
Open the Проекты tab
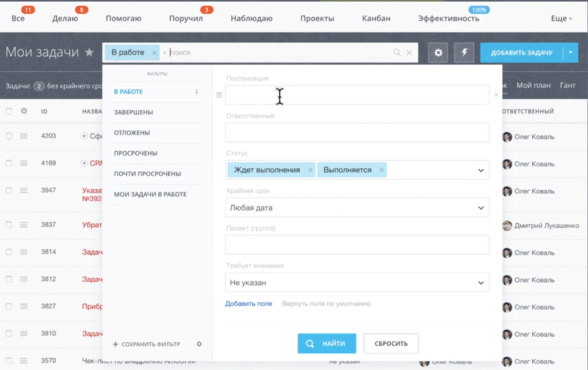click(x=317, y=18)
